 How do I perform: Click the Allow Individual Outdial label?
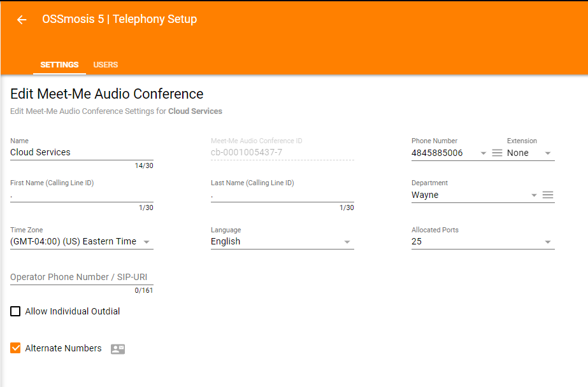tap(73, 312)
